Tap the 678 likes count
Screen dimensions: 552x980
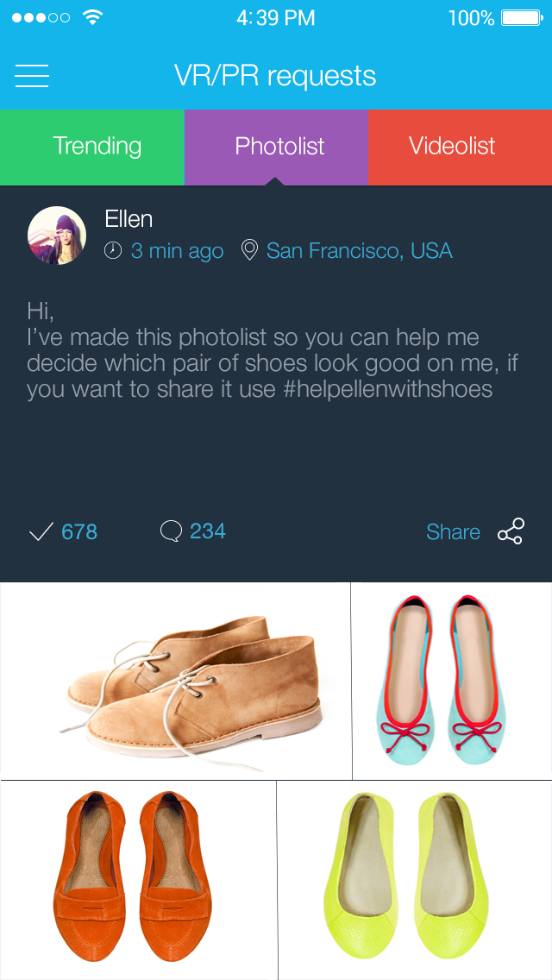(79, 531)
